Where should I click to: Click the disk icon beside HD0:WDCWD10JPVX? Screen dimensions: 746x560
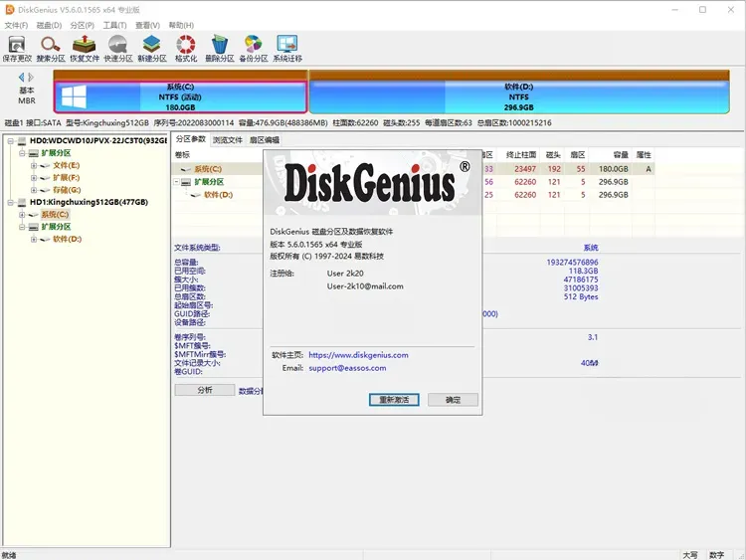(22, 141)
